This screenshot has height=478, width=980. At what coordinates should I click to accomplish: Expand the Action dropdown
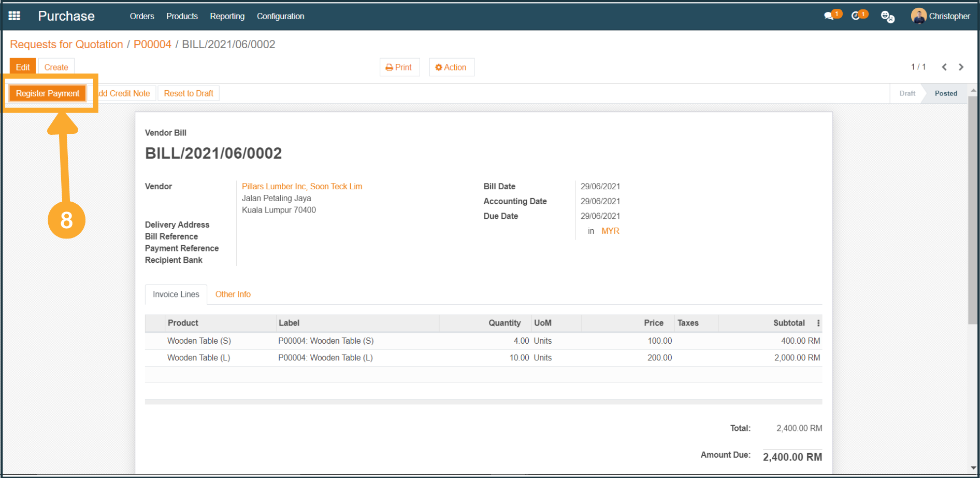[x=451, y=67]
